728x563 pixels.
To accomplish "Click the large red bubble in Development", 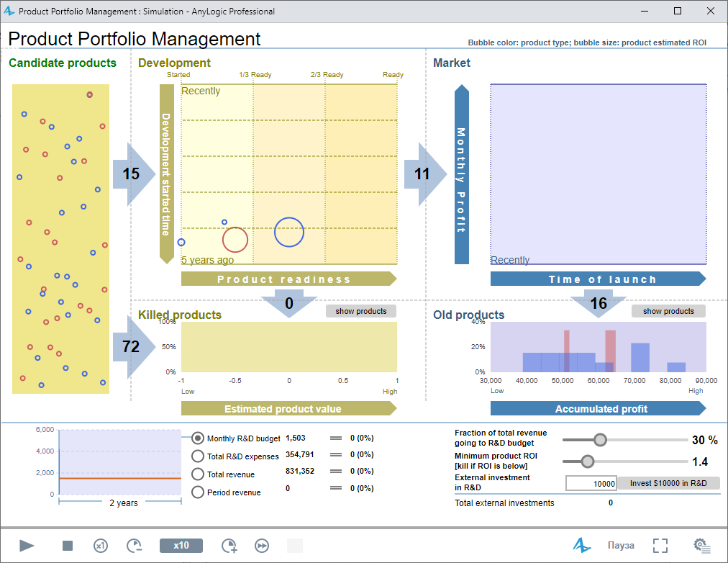I will pyautogui.click(x=235, y=240).
